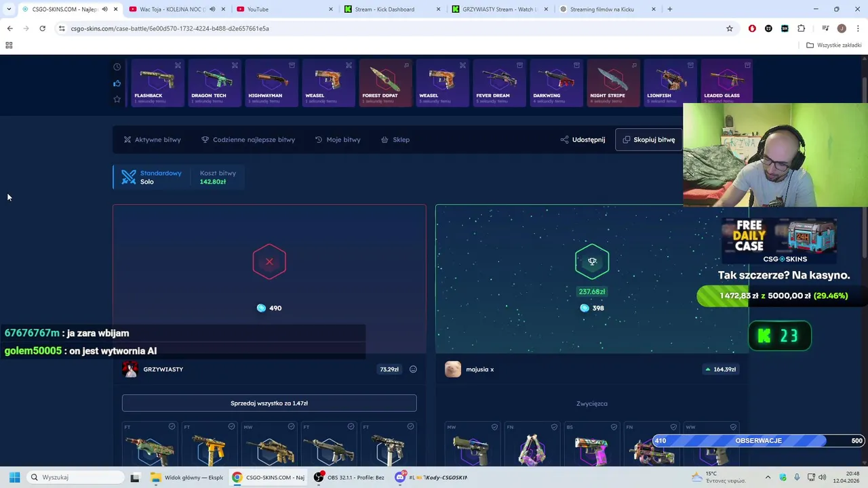
Task: Click the 164.39zł balance badge
Action: tap(721, 369)
